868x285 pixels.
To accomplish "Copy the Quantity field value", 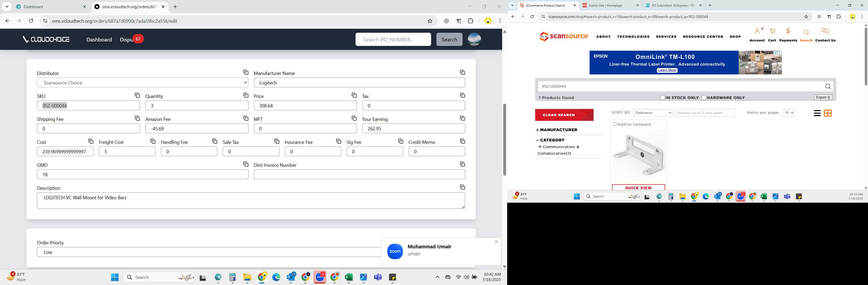I will tap(246, 95).
